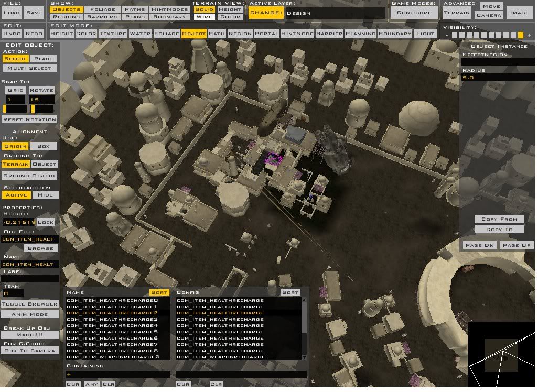
Task: Redo the last edit
Action: [x=34, y=33]
